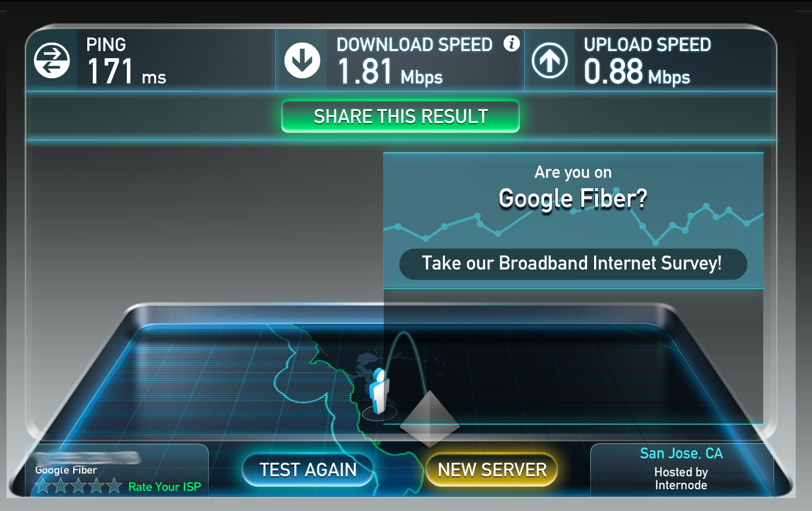Click the download arrow icon

[x=302, y=60]
